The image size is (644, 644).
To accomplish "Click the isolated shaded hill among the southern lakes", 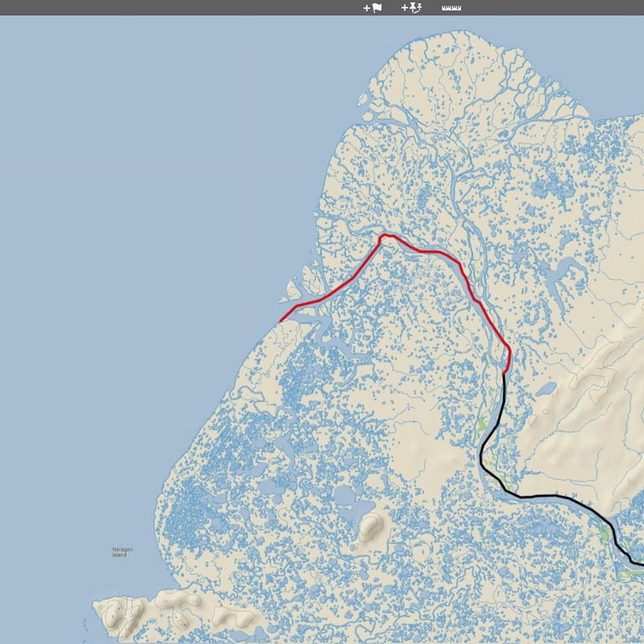I will 369,526.
